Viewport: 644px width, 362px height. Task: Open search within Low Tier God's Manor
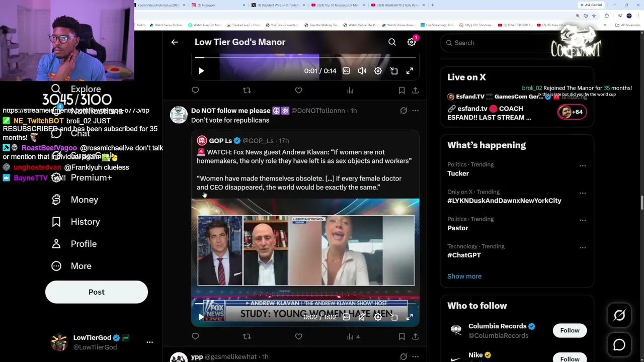[x=392, y=42]
